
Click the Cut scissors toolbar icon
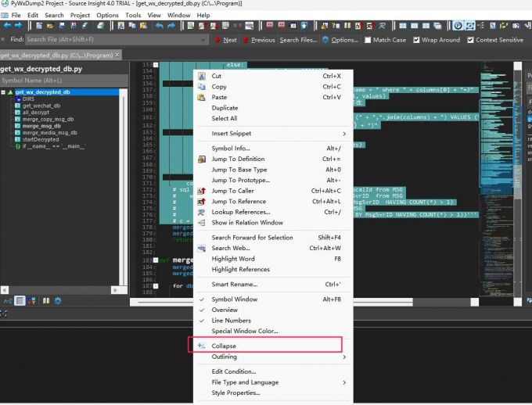(x=120, y=26)
